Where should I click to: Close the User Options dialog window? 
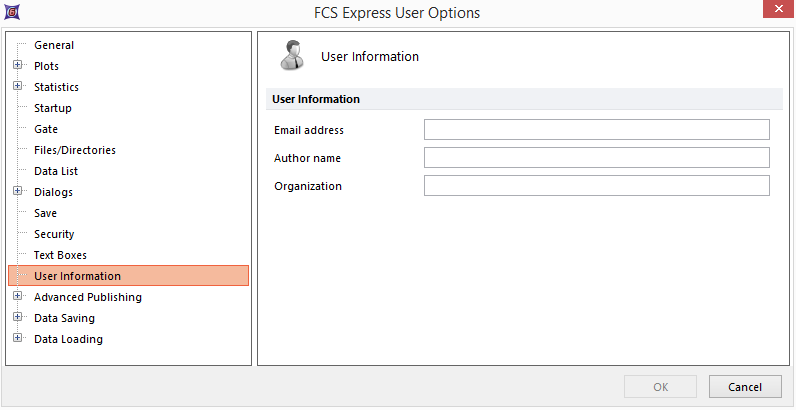pyautogui.click(x=774, y=12)
